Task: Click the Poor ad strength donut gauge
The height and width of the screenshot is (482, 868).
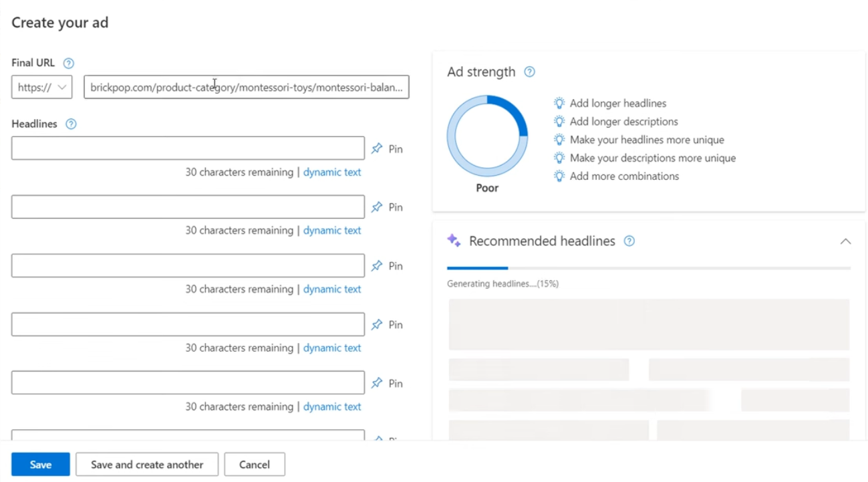Action: tap(487, 136)
